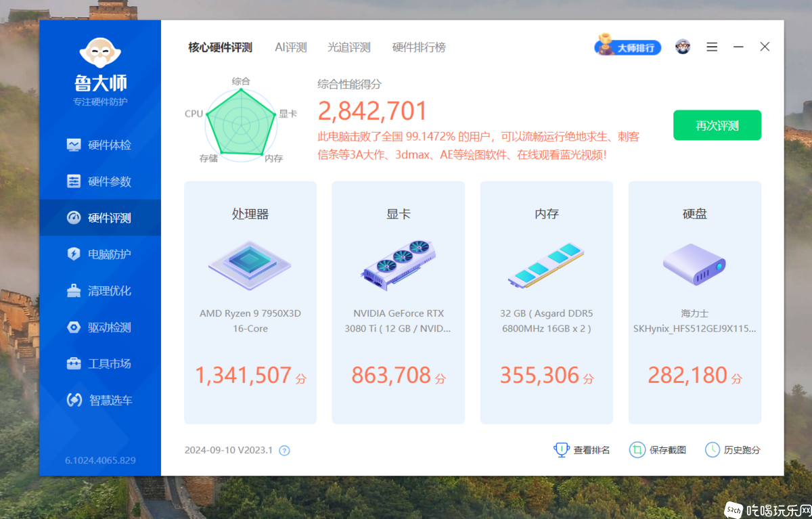This screenshot has width=812, height=519.
Task: Click the 保存截图 crop icon
Action: pyautogui.click(x=637, y=450)
